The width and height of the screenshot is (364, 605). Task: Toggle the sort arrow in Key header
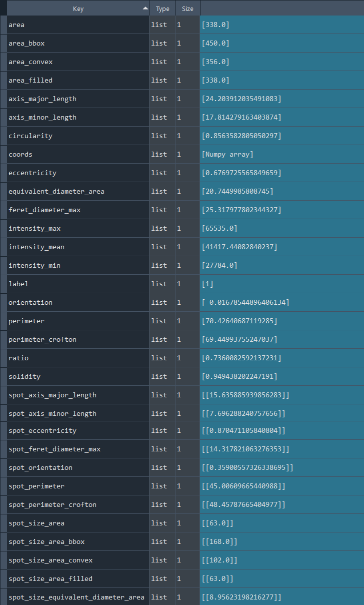tap(145, 9)
